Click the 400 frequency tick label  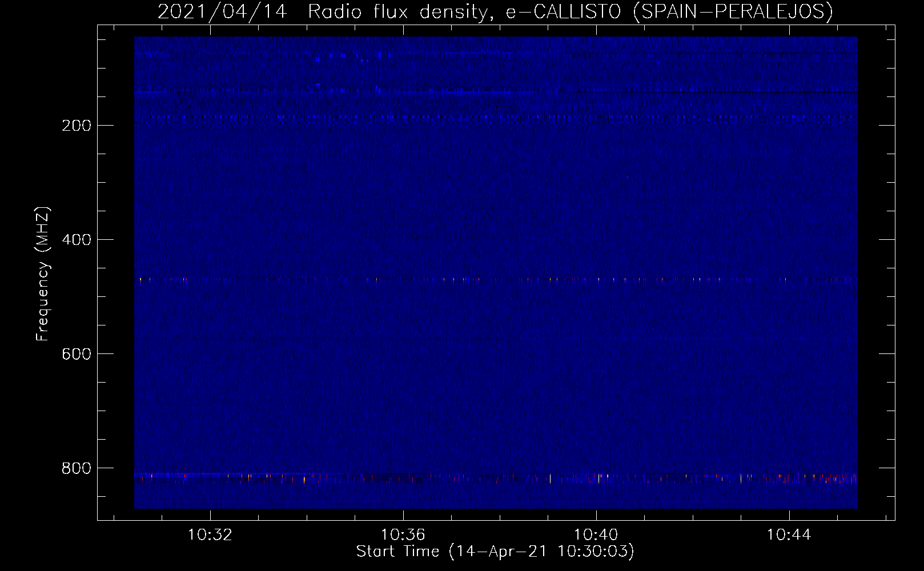tap(76, 240)
